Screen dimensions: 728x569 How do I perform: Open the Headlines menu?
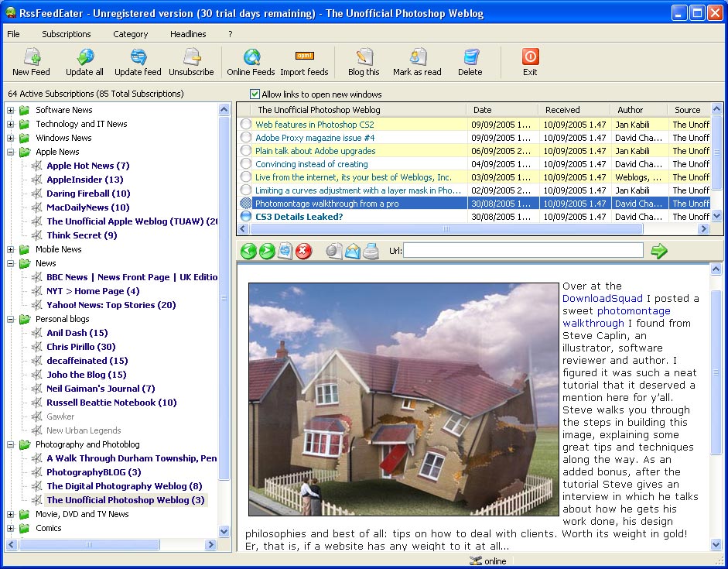coord(188,34)
